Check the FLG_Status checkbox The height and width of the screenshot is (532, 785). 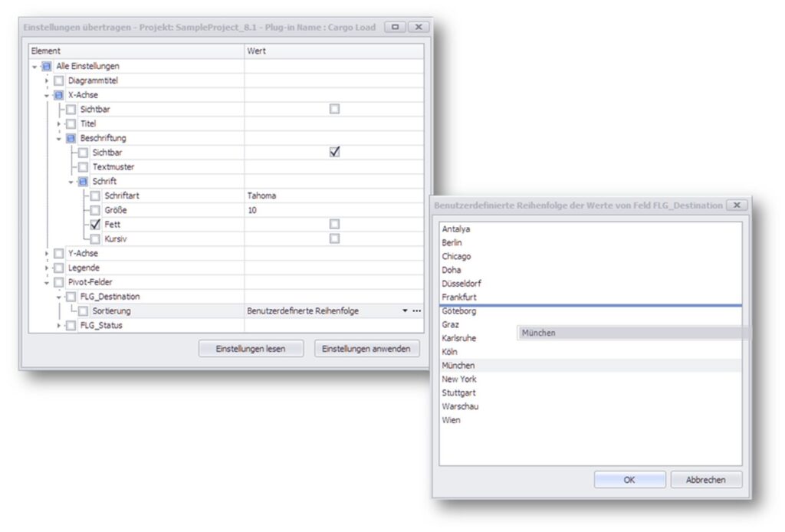click(71, 326)
